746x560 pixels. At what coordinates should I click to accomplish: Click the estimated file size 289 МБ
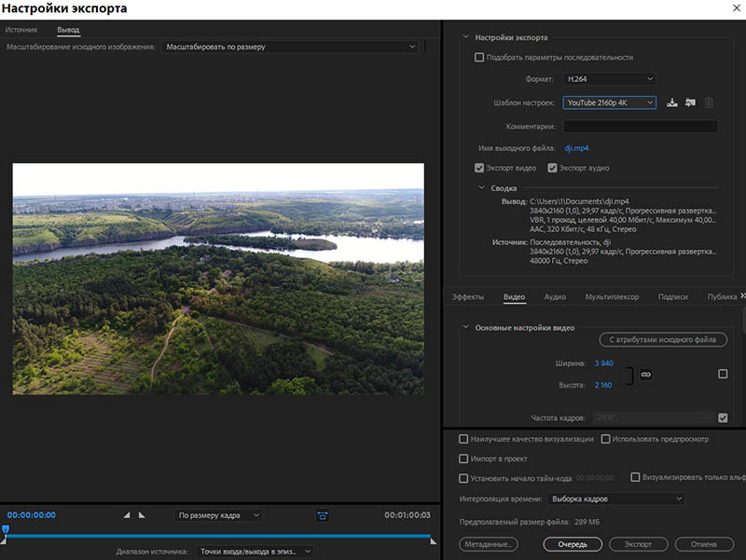click(587, 522)
